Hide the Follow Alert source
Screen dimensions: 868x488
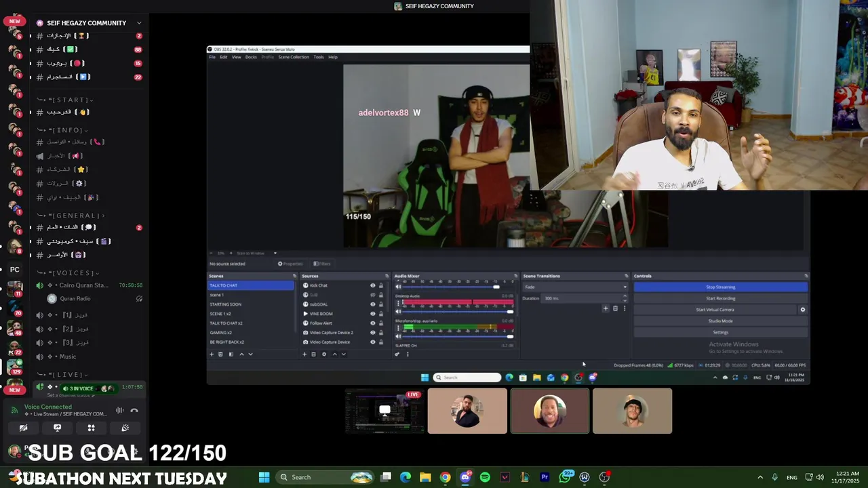coord(372,323)
